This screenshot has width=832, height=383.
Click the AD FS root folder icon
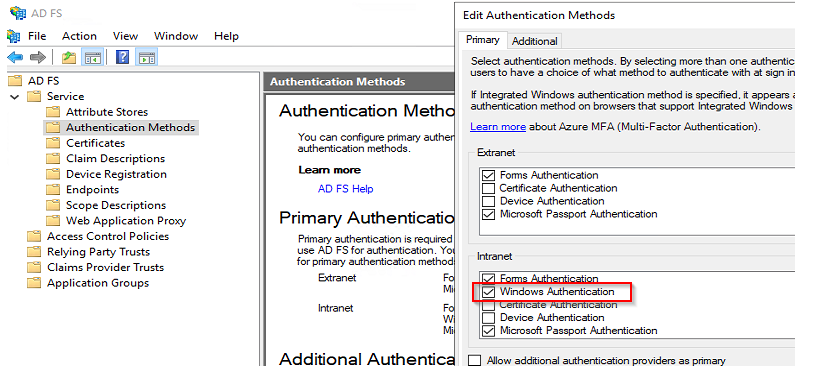pyautogui.click(x=15, y=81)
